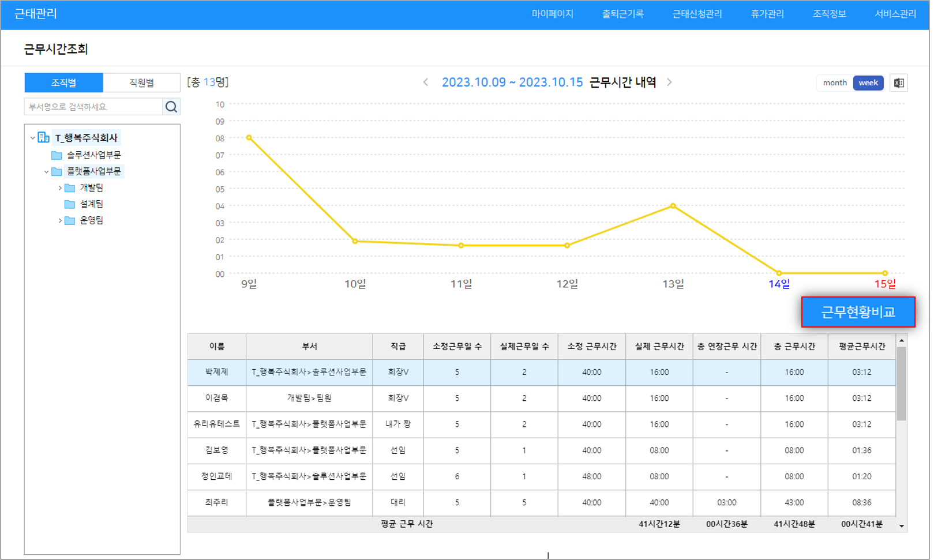Screen dimensions: 934x560
Task: Switch chart view to week
Action: [868, 83]
